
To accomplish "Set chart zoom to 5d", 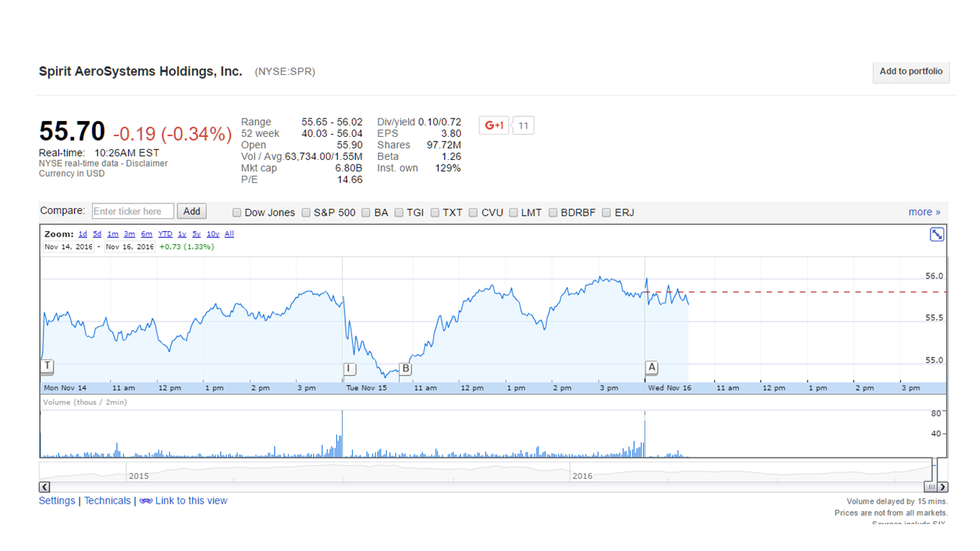I will click(97, 234).
